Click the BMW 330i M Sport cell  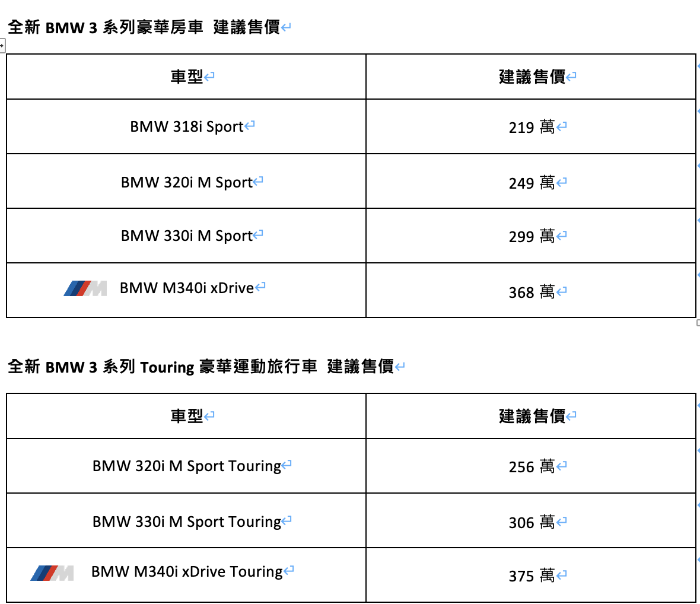click(x=187, y=236)
